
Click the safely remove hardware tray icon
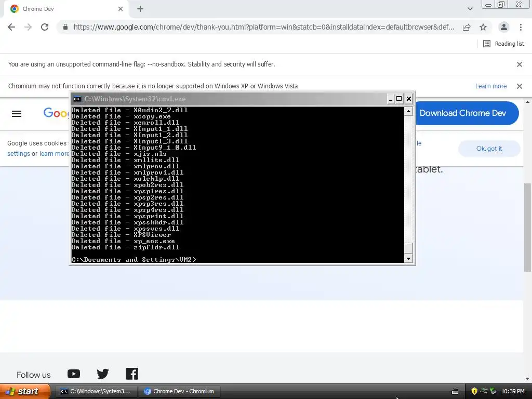click(493, 391)
